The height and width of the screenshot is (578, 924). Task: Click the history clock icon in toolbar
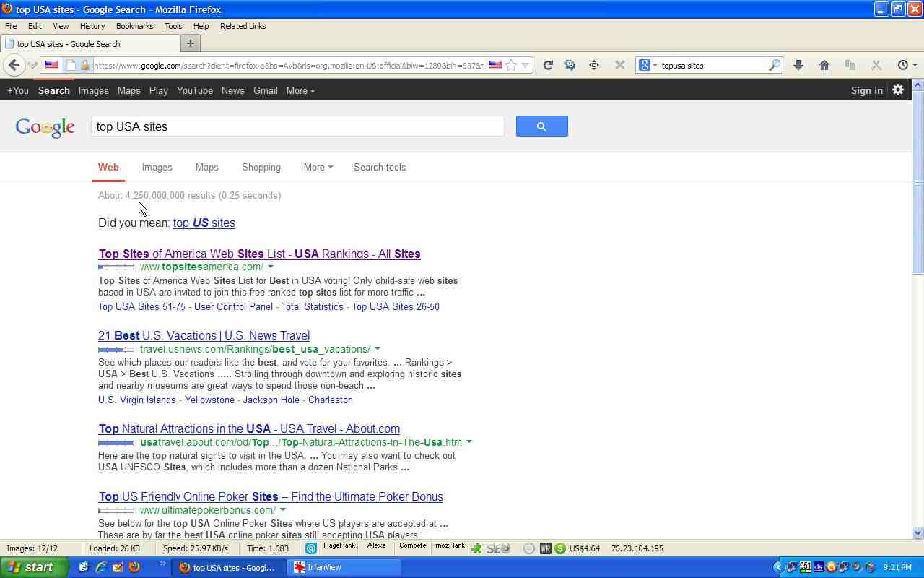[902, 65]
